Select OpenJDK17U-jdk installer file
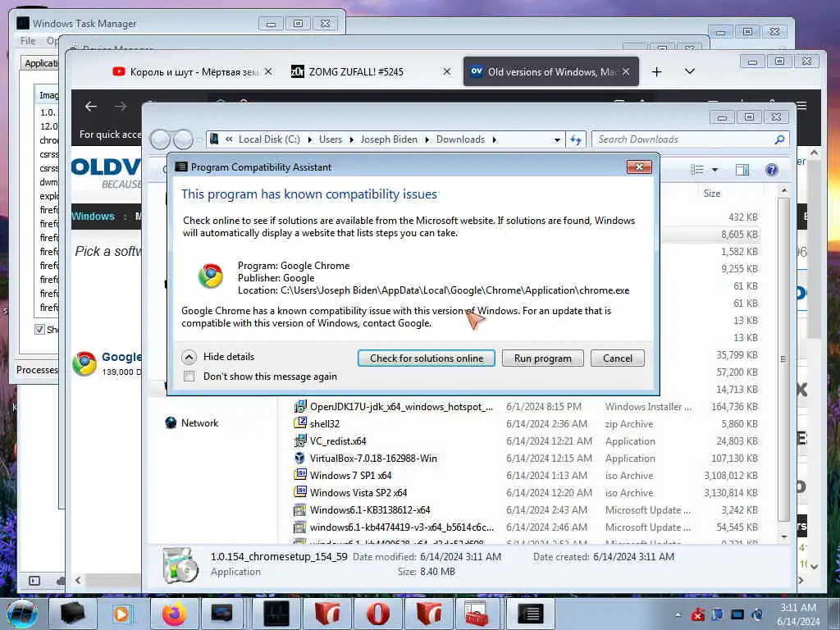840x630 pixels. (x=401, y=407)
